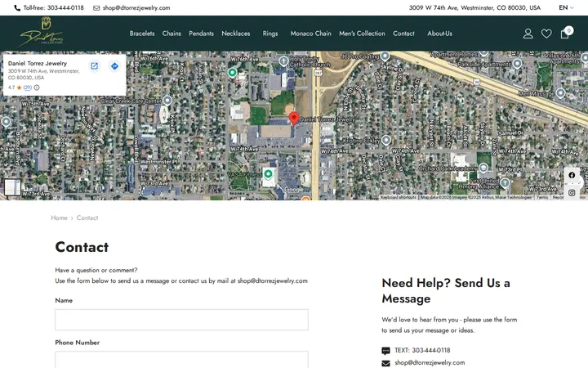The image size is (588, 368).
Task: Click the JC Pro Coating map marker
Action: pos(385,56)
